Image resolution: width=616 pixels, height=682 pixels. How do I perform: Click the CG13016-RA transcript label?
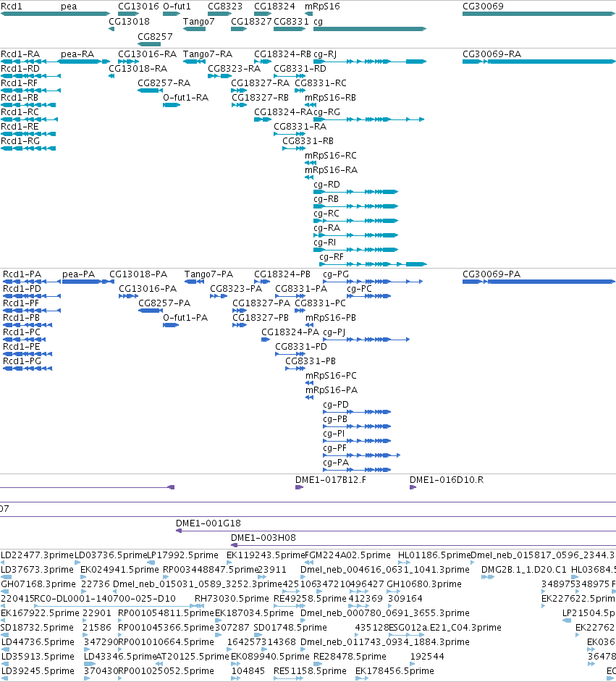[148, 54]
